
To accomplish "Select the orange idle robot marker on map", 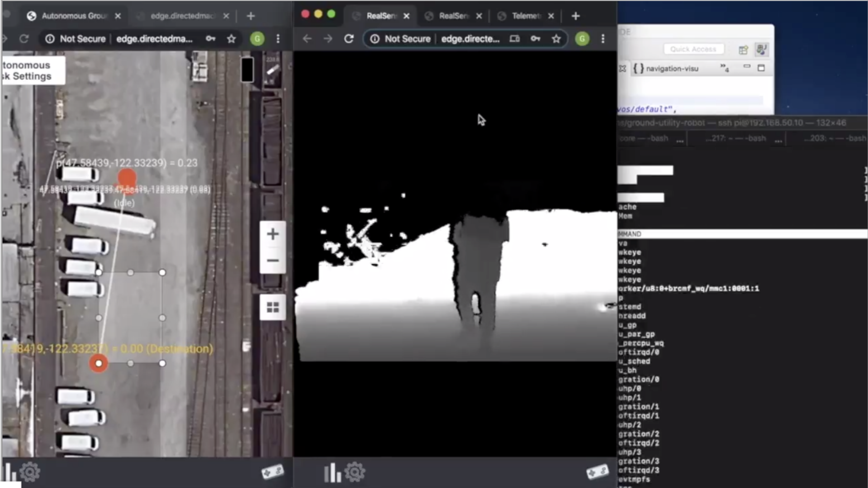I will click(127, 178).
